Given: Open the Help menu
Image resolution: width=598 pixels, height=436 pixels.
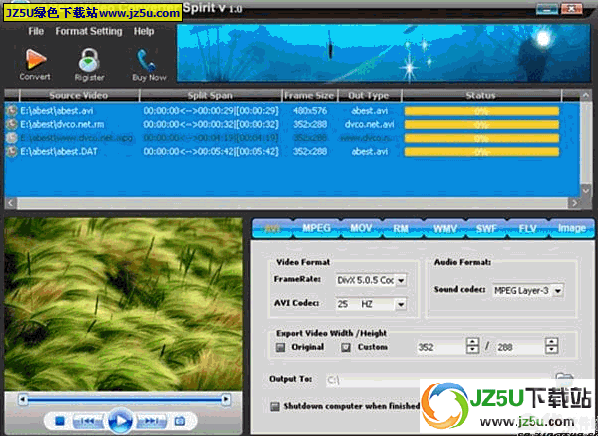Looking at the screenshot, I should pyautogui.click(x=144, y=31).
